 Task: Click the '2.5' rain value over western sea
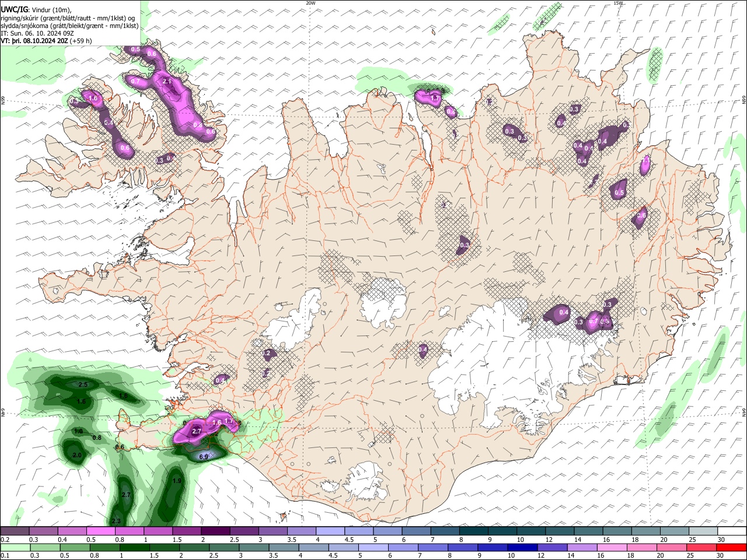click(x=83, y=385)
